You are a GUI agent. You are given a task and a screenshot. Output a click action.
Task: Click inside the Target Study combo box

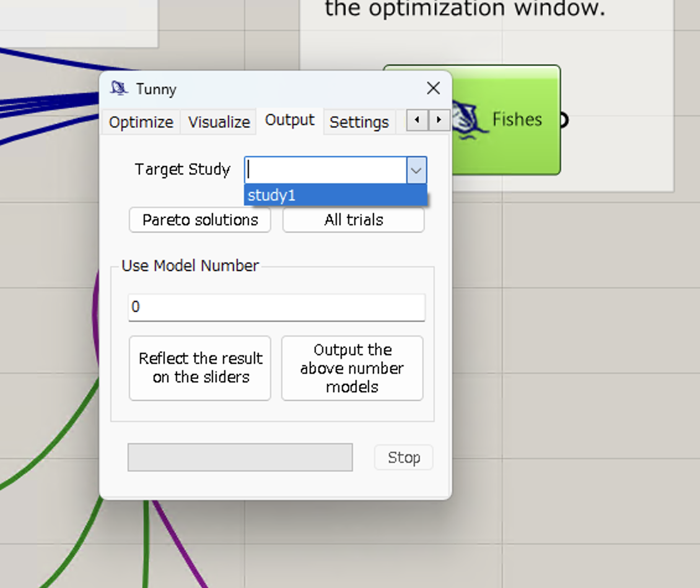[322, 170]
